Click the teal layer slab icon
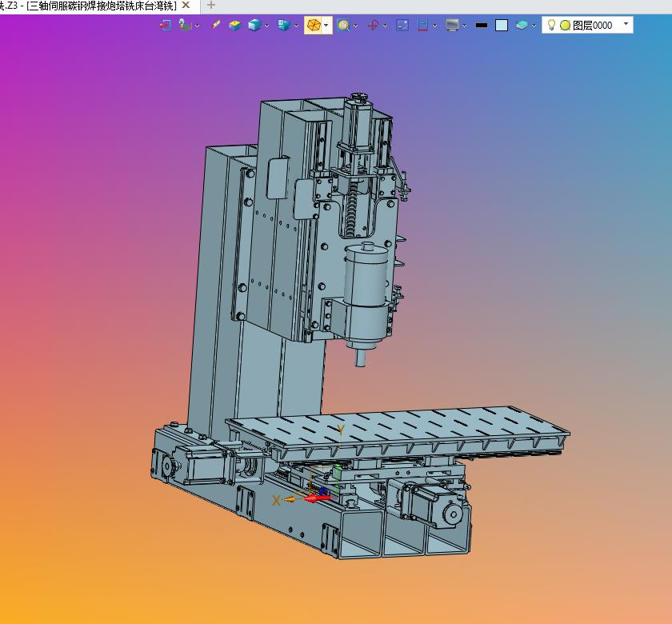This screenshot has width=672, height=624. pyautogui.click(x=522, y=25)
